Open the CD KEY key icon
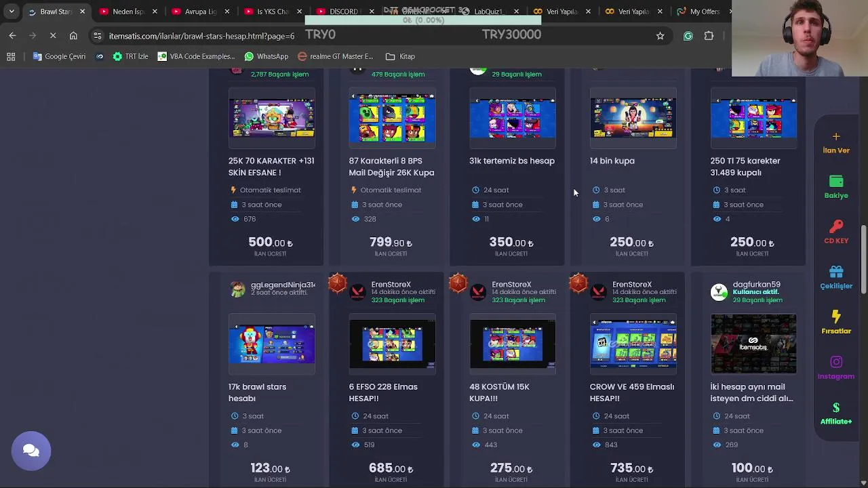Screen dimensions: 868x488 tap(836, 226)
